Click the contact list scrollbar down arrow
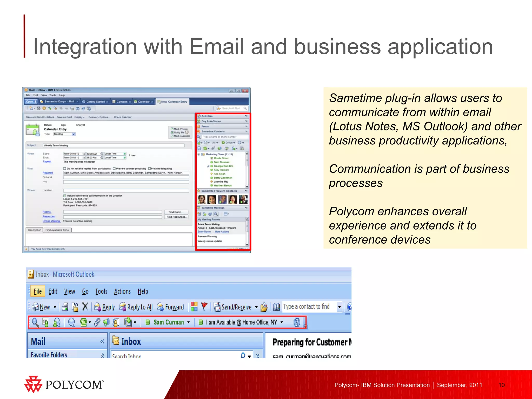Screen dimensions: 532x399 [247, 187]
